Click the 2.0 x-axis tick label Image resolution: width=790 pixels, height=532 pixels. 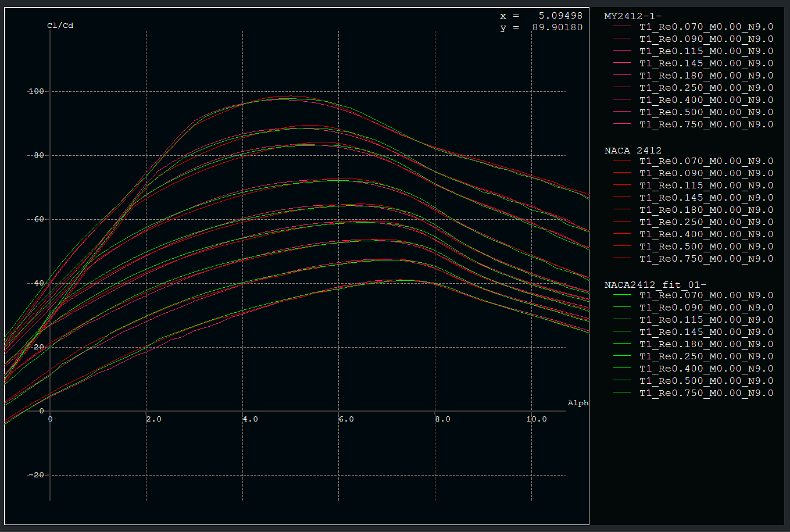coord(153,419)
